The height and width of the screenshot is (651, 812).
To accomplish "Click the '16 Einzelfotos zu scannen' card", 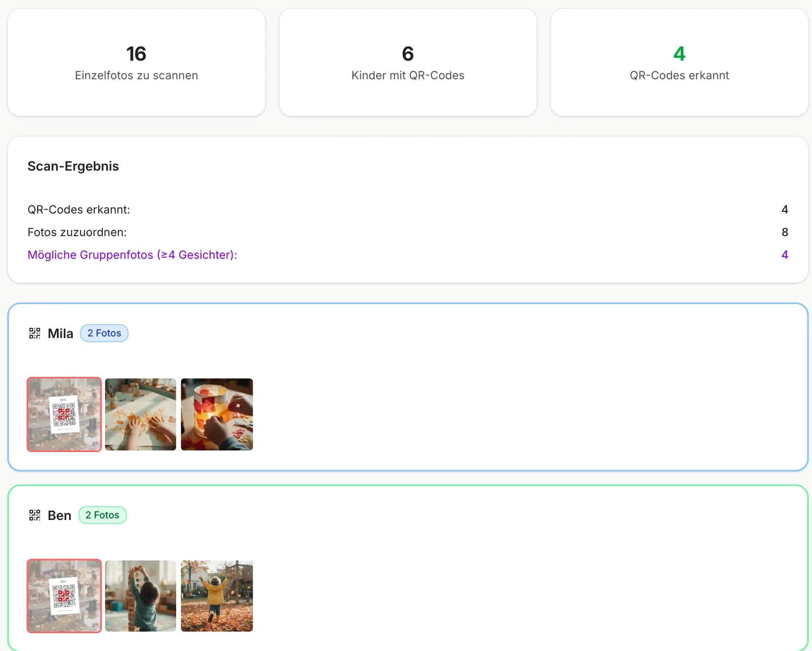I will tap(137, 62).
